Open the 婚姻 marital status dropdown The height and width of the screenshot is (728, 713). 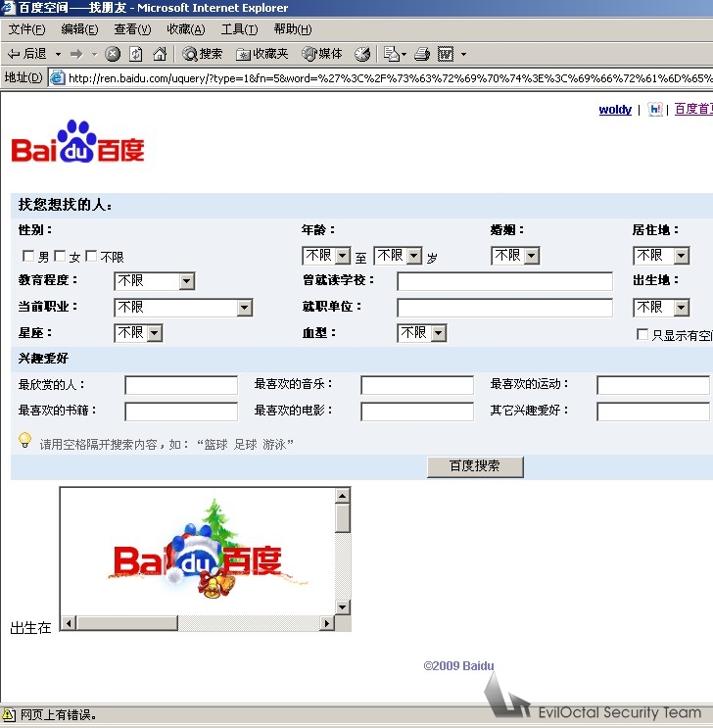[515, 256]
